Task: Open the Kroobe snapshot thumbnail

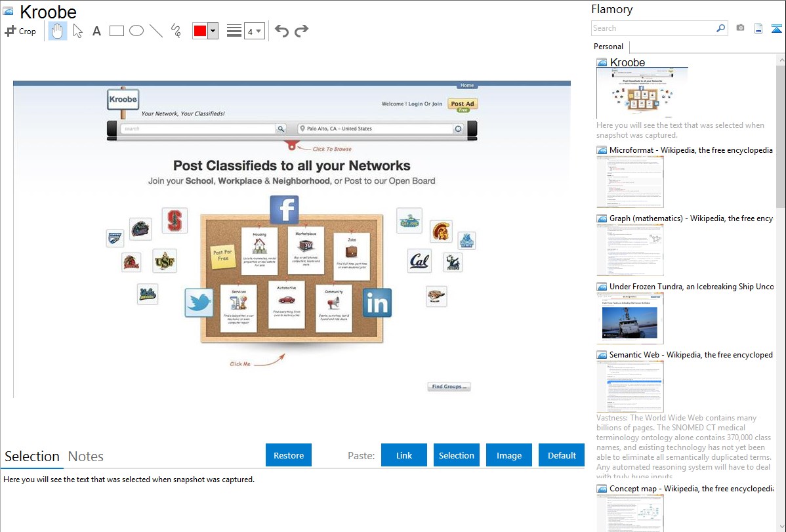Action: pyautogui.click(x=642, y=92)
